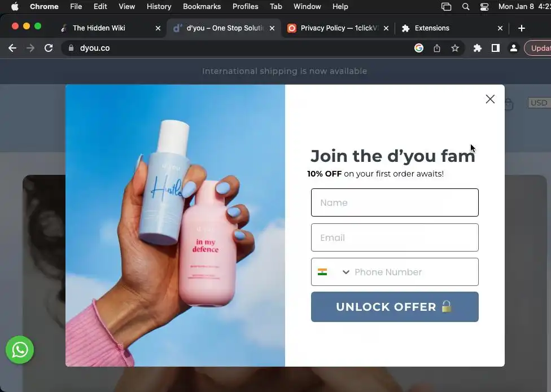Open the Bookmarks menu
The image size is (551, 392).
(202, 7)
